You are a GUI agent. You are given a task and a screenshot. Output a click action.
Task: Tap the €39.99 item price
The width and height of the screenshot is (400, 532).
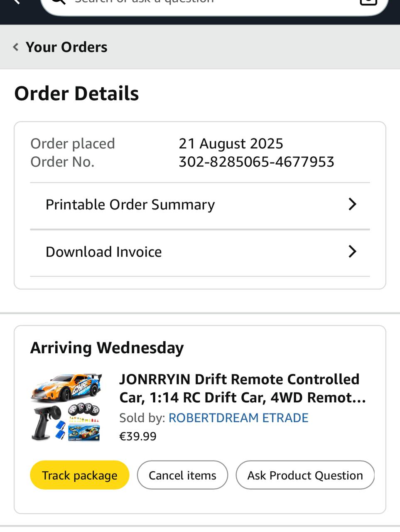[x=138, y=436]
